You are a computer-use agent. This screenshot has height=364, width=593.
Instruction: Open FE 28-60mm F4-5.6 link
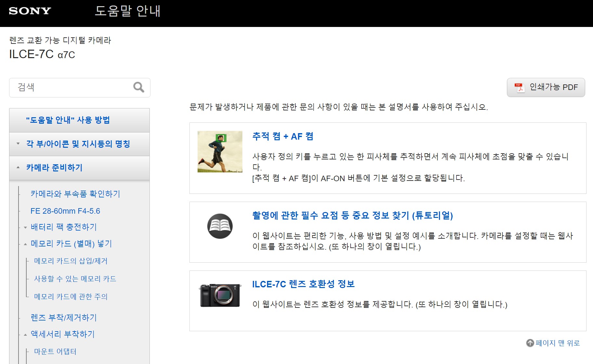[x=65, y=211]
